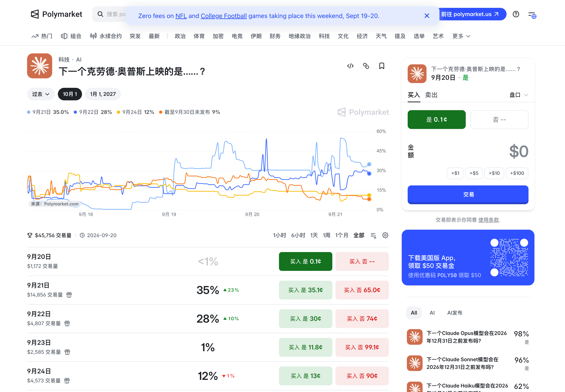The width and height of the screenshot is (565, 392).
Task: Open the 永续合约 candlestick icon tab
Action: pyautogui.click(x=106, y=36)
